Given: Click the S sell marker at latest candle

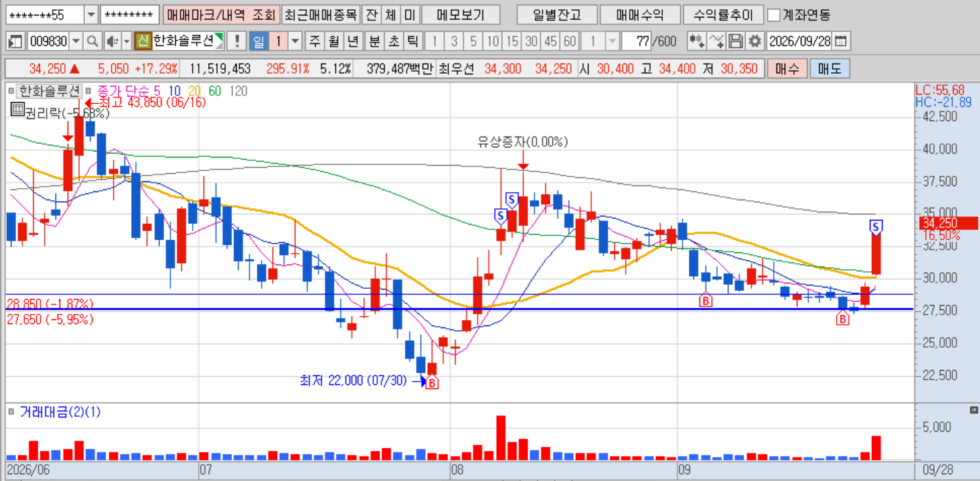Looking at the screenshot, I should (x=876, y=227).
